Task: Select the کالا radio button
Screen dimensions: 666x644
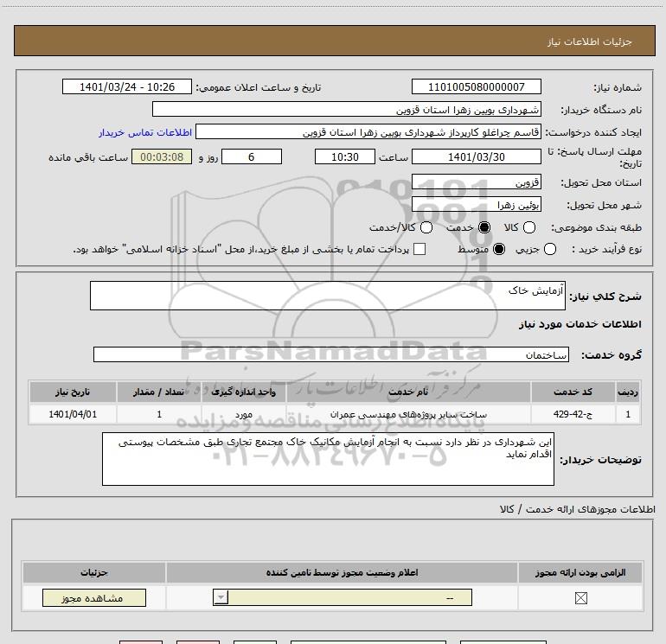Action: [x=528, y=227]
